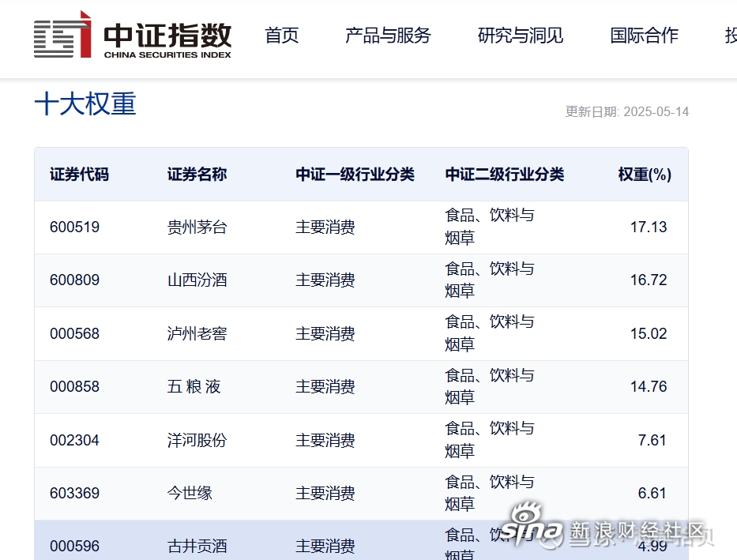Click security code 002304

coord(75,440)
